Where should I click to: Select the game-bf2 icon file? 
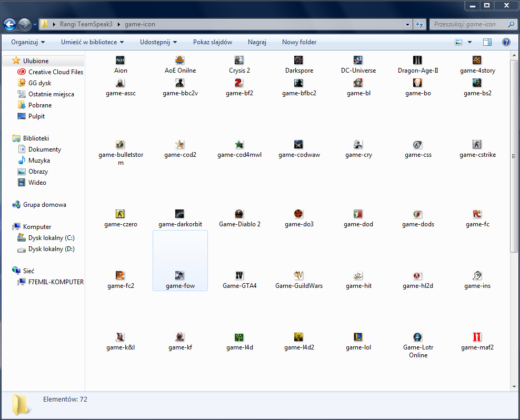(239, 87)
